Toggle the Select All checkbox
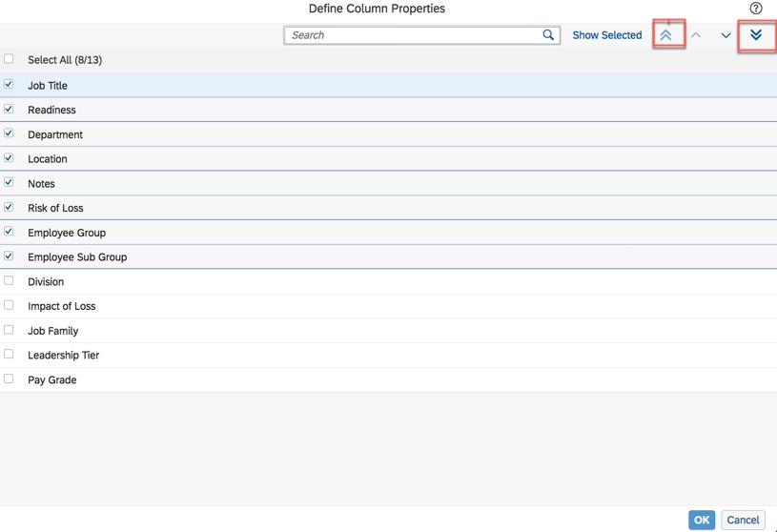The height and width of the screenshot is (532, 777). (10, 59)
